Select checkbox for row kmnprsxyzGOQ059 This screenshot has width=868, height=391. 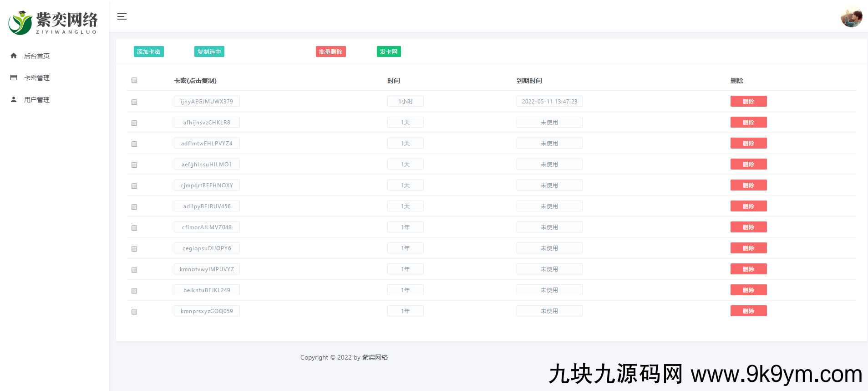(x=134, y=312)
